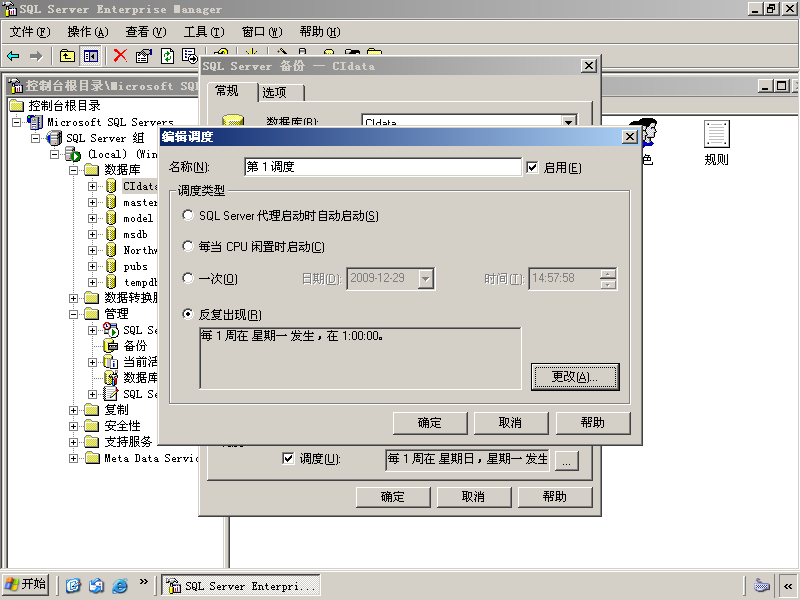Click the ... browse button beside 调度

(567, 461)
